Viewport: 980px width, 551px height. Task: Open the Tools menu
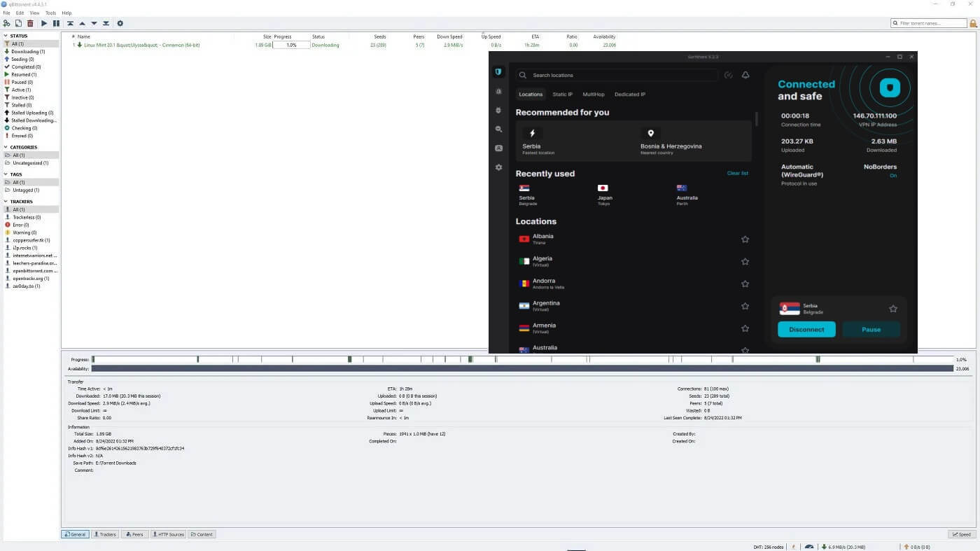[50, 13]
